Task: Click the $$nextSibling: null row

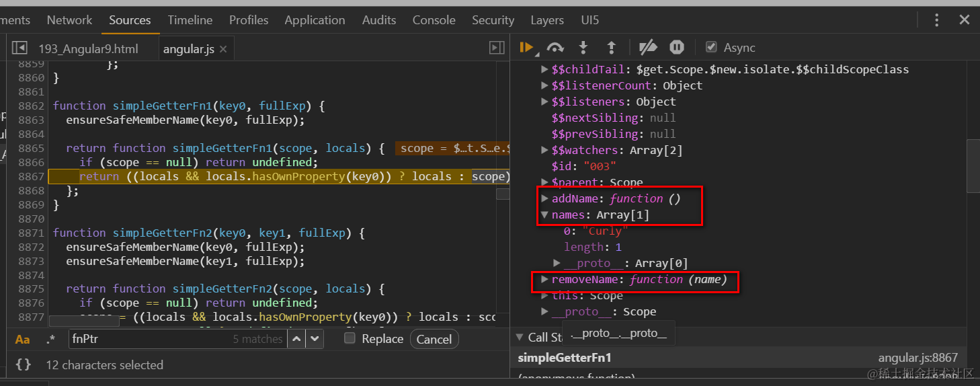Action: click(614, 118)
